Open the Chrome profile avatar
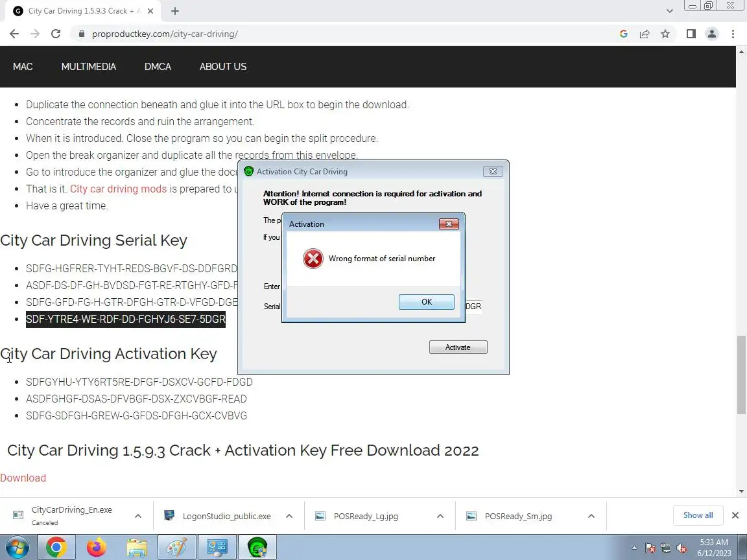747x560 pixels. tap(712, 34)
